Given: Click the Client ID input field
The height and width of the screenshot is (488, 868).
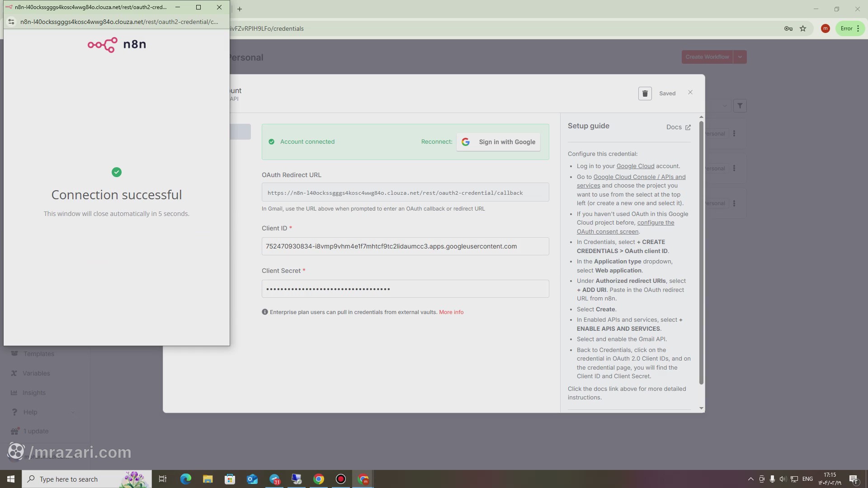Looking at the screenshot, I should coord(405,246).
